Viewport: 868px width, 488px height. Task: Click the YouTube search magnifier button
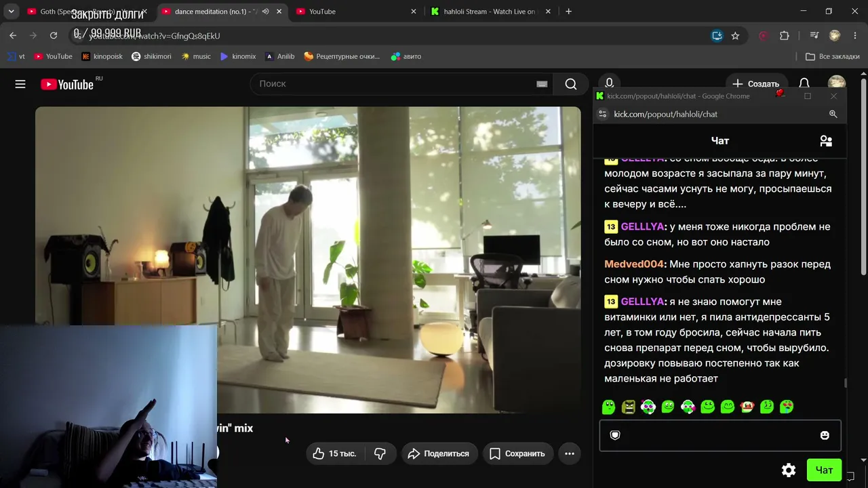[x=571, y=84]
